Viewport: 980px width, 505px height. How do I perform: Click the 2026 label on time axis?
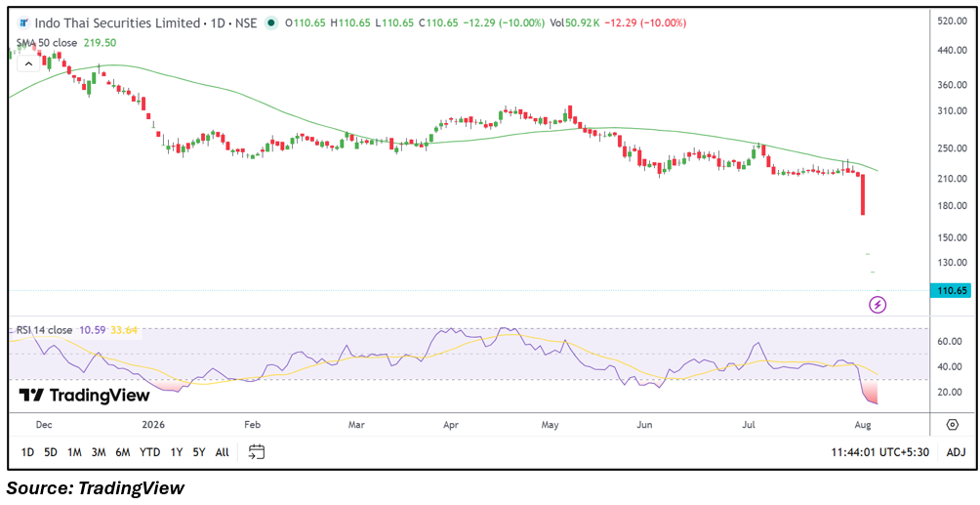pyautogui.click(x=153, y=425)
